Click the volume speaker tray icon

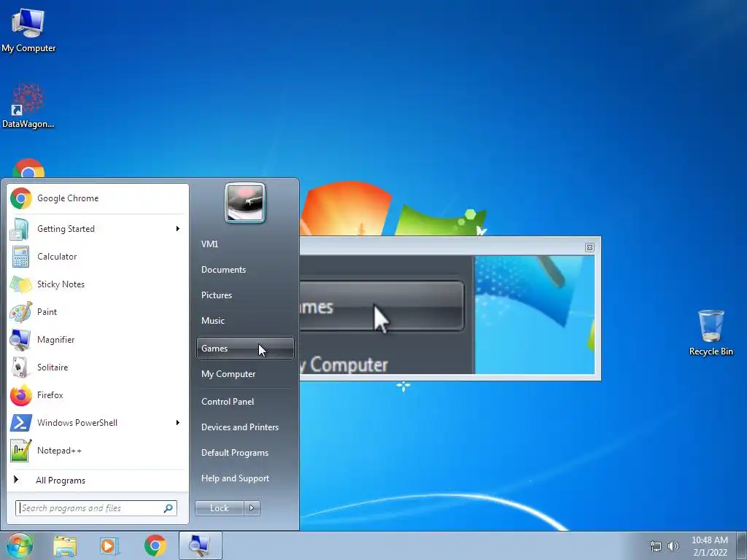673,546
